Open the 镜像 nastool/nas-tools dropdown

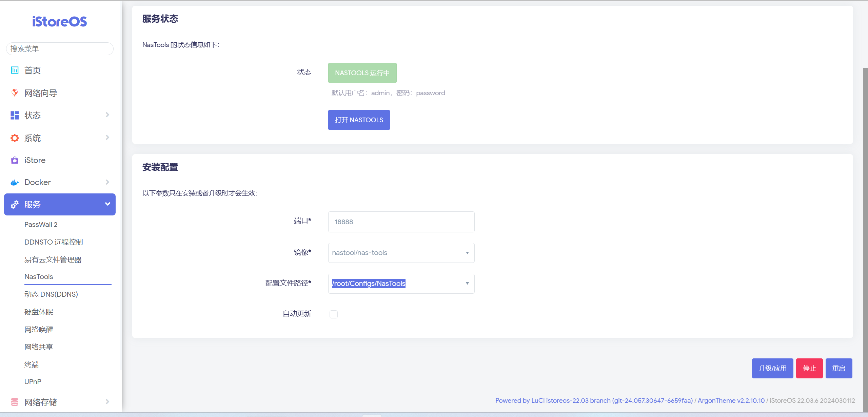point(401,253)
